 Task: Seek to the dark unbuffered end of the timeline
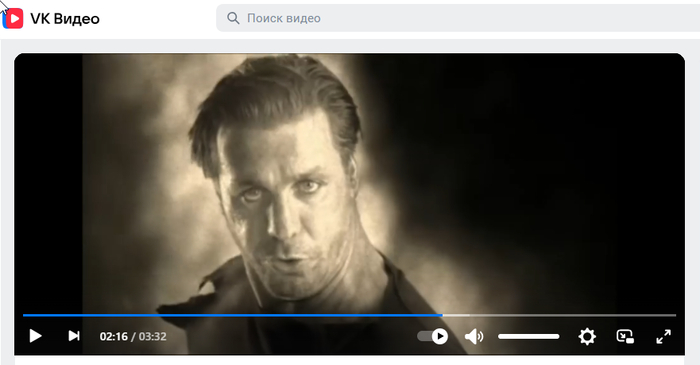(573, 315)
